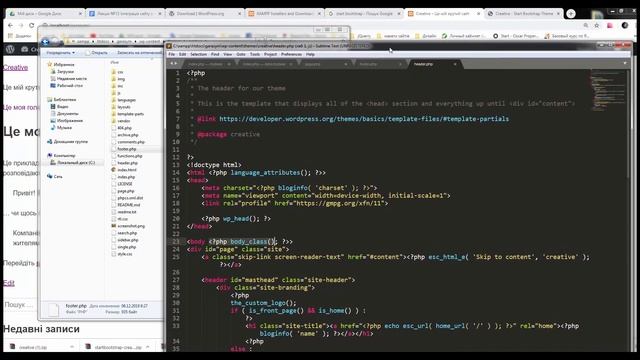This screenshot has width=640, height=360.
Task: Open a new Chrome tab with plus button
Action: click(x=571, y=13)
